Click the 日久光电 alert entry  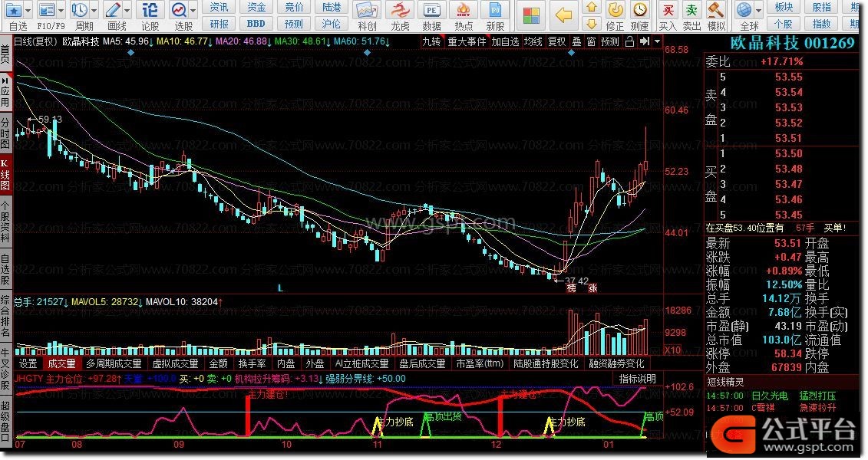click(x=770, y=396)
